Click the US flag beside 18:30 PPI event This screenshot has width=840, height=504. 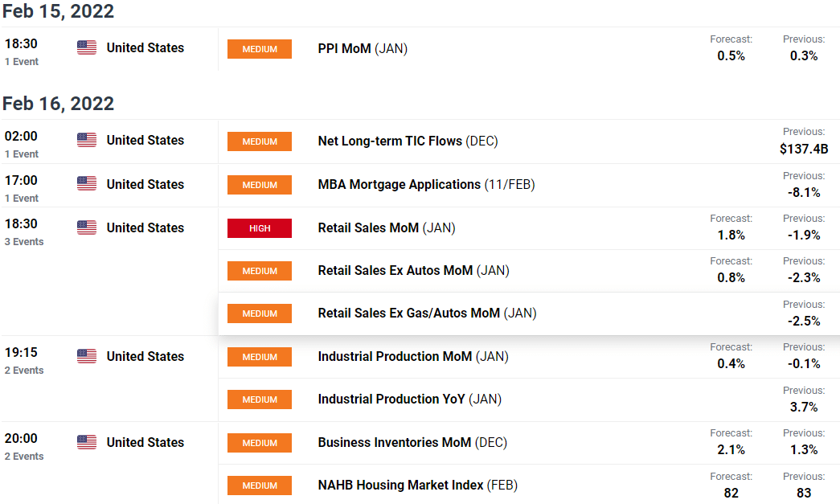pos(87,47)
